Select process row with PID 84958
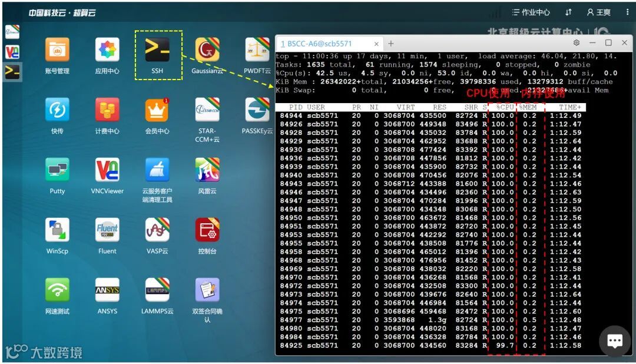This screenshot has height=364, width=636. point(430,252)
